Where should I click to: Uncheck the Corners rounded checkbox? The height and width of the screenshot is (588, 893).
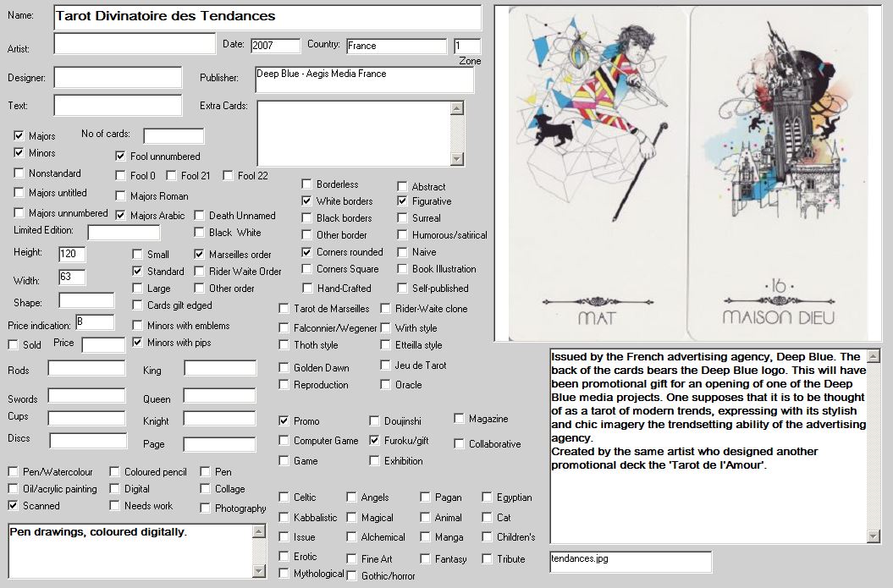307,252
